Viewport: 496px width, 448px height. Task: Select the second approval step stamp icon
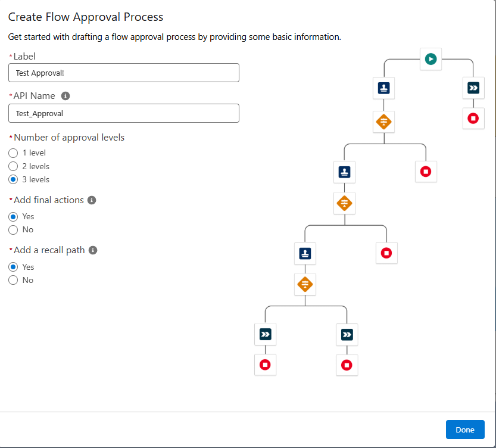[345, 172]
